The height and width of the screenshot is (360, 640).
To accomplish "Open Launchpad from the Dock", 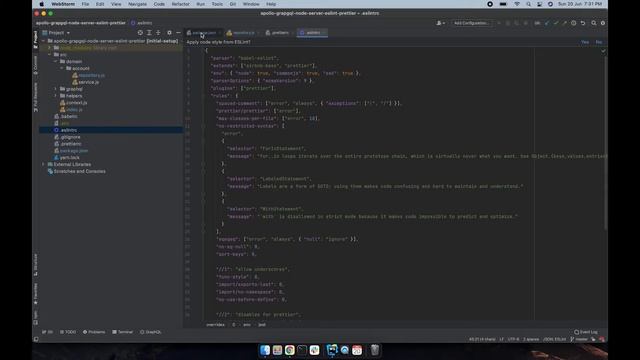I will [x=277, y=350].
